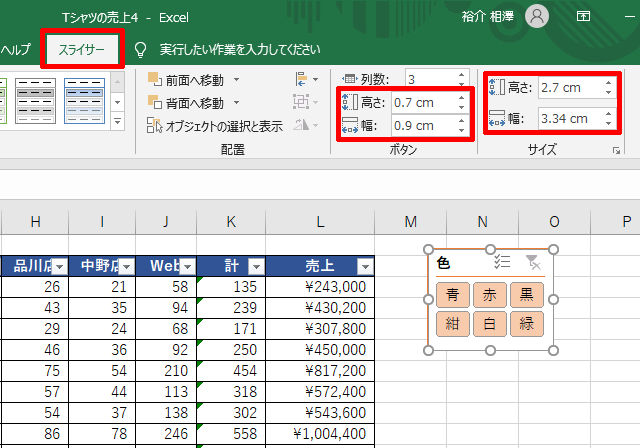The width and height of the screenshot is (640, 448).
Task: Click the size 高さ field showing 2.7 cm
Action: (x=571, y=87)
